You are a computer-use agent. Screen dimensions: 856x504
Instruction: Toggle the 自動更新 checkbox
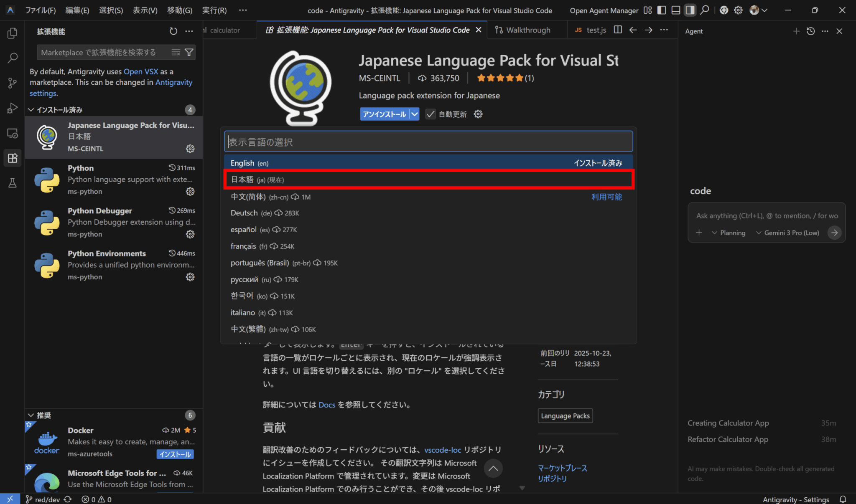coord(431,114)
